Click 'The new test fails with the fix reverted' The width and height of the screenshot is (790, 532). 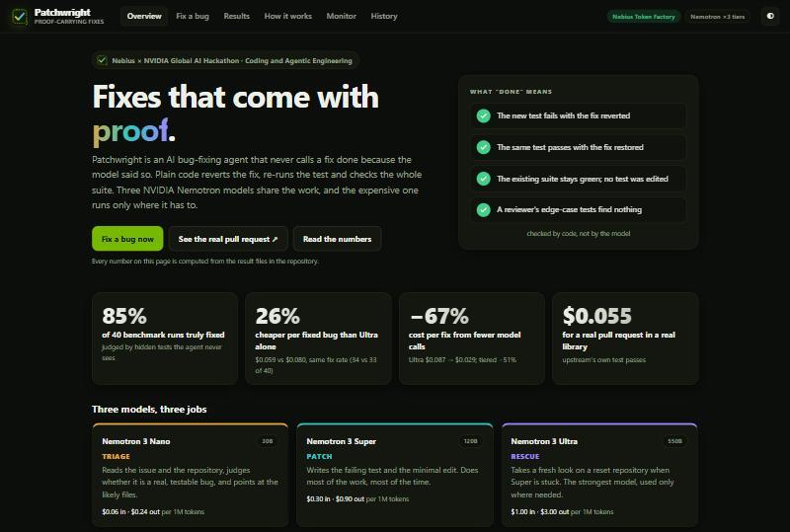click(563, 115)
